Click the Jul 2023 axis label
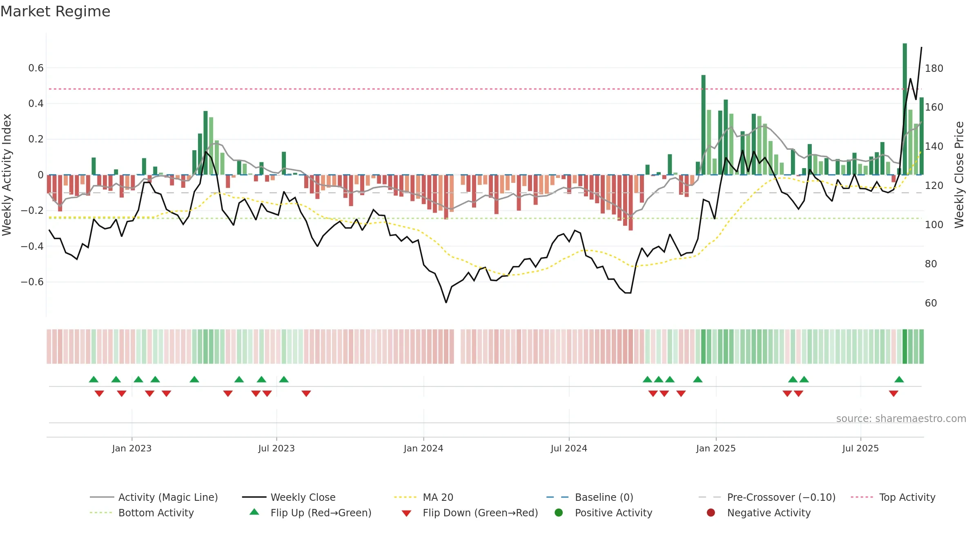Image resolution: width=980 pixels, height=551 pixels. coord(276,448)
